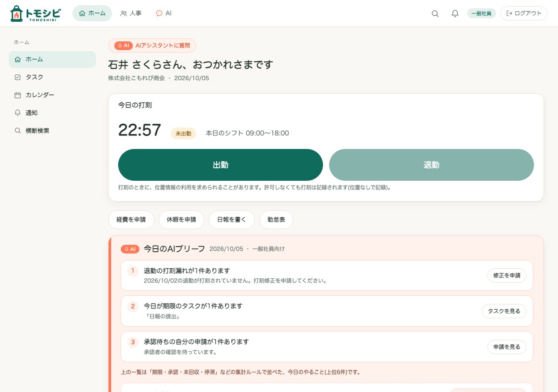This screenshot has height=392, width=558.
Task: Click the orange AI badge in the assistant pill
Action: [x=123, y=45]
